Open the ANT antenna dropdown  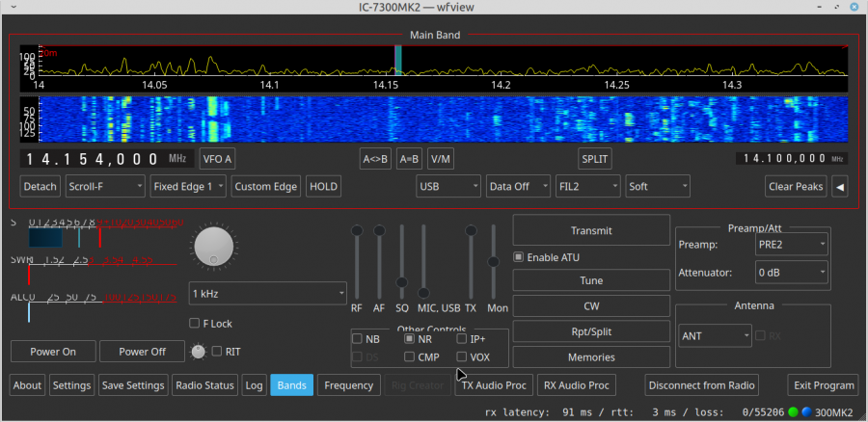click(715, 335)
